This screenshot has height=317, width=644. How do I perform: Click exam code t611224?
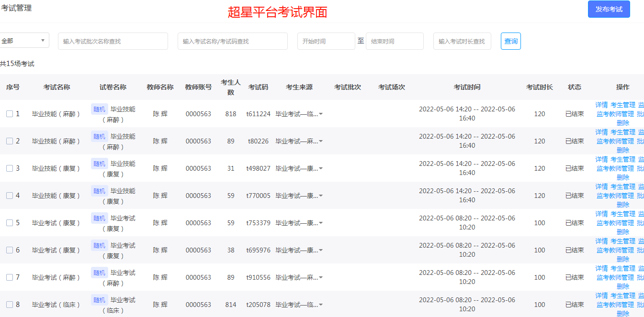pyautogui.click(x=258, y=114)
